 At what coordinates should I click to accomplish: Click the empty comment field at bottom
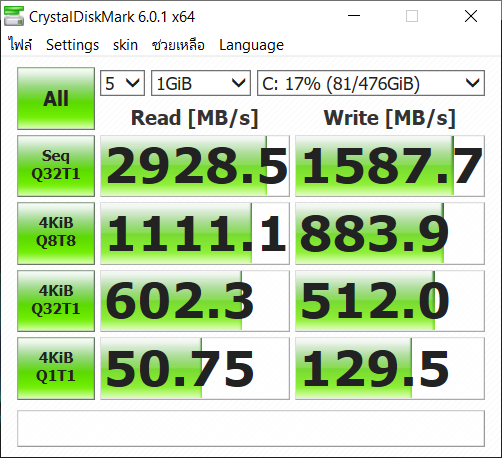coord(251,428)
